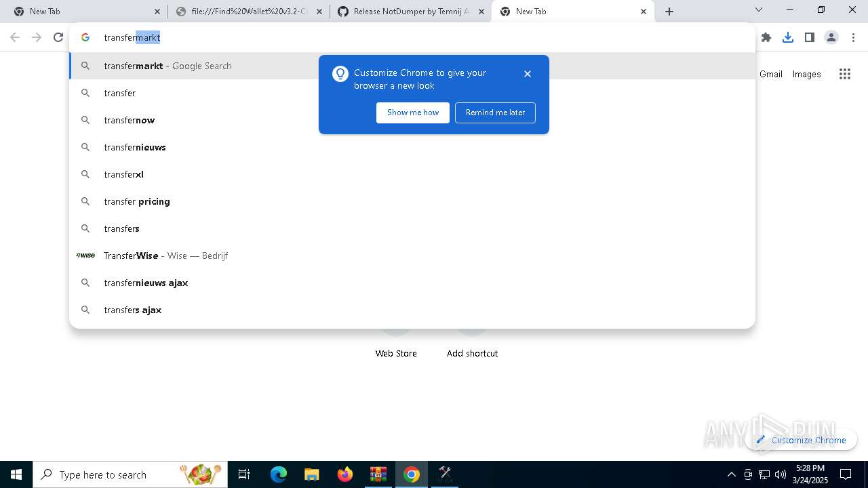Open Task View on the taskbar
The width and height of the screenshot is (868, 488).
[244, 474]
